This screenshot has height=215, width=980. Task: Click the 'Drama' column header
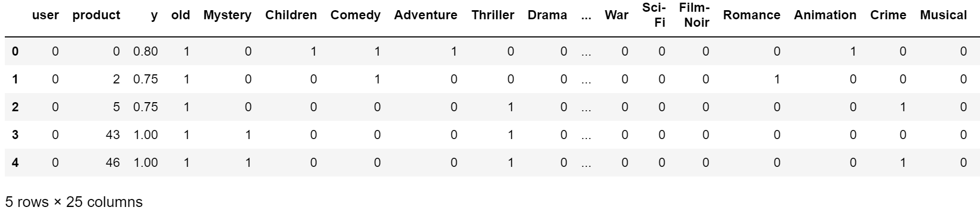[547, 15]
